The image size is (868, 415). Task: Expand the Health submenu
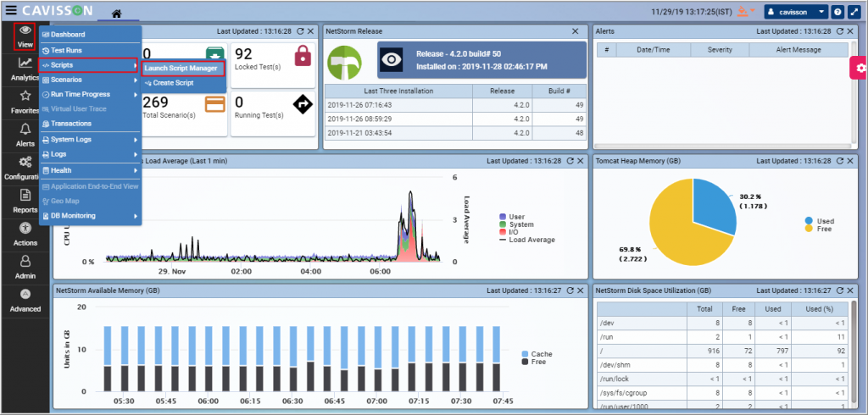[90, 170]
